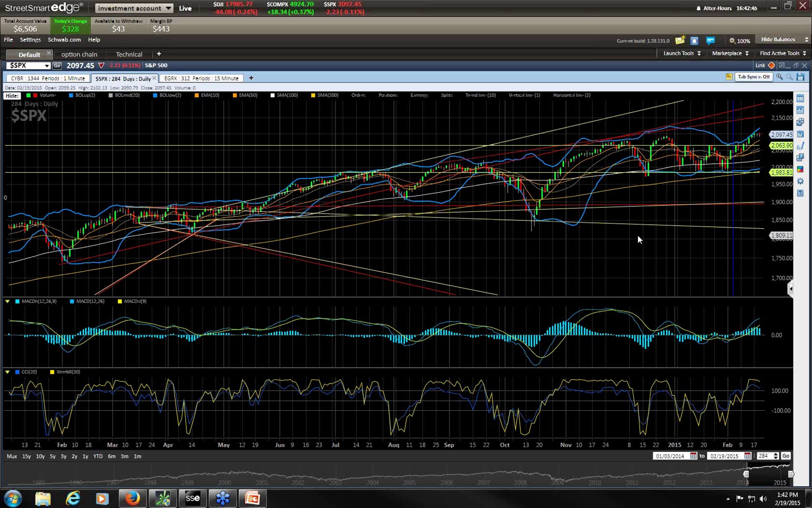Click the start date field 01/03/2014
This screenshot has width=812, height=508.
(670, 456)
